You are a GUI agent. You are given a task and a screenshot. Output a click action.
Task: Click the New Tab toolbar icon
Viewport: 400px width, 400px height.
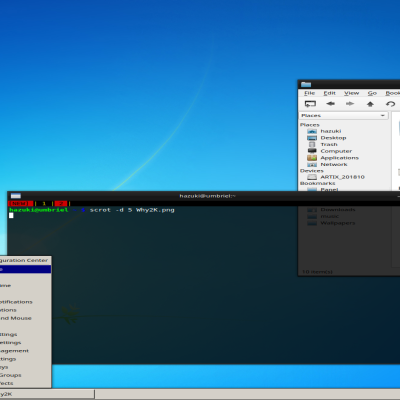pos(310,104)
